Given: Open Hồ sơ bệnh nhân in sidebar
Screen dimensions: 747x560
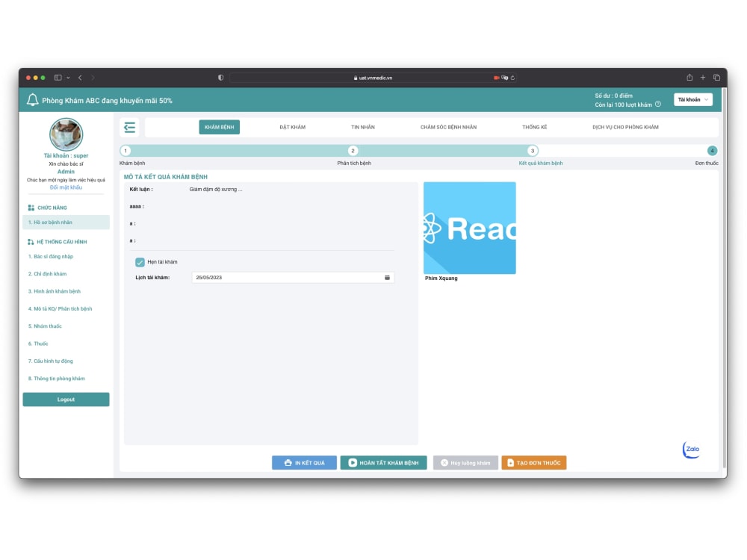Looking at the screenshot, I should 66,223.
